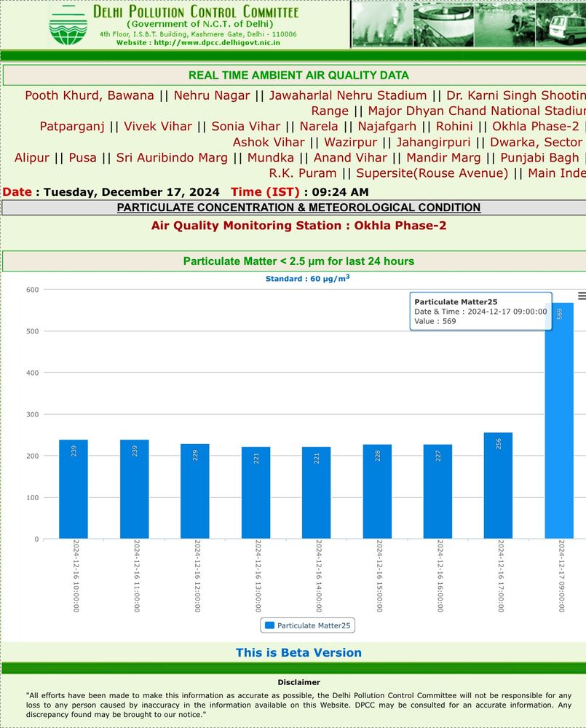
Task: Open the Jawaharlal Nehru Stadium station link
Action: (348, 95)
